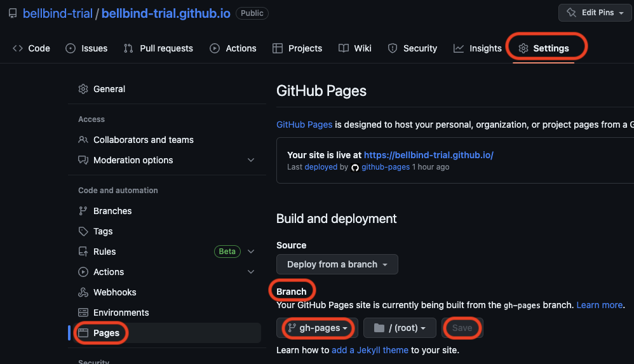Screen dimensions: 634x364
Task: Click the Moderation options comment icon
Action: pyautogui.click(x=83, y=160)
